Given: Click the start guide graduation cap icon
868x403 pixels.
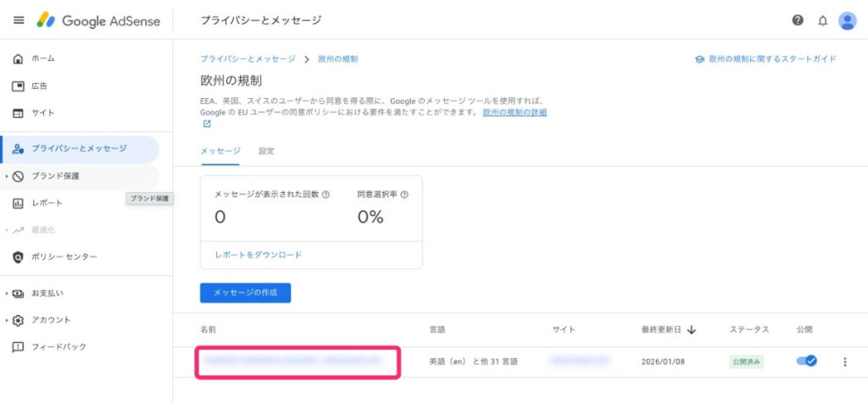Looking at the screenshot, I should 699,59.
